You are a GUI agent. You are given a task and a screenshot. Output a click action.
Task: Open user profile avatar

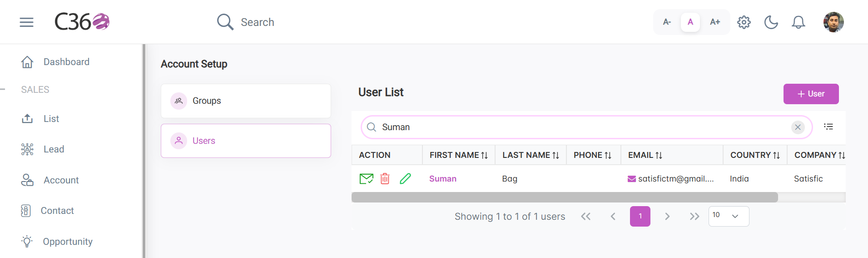tap(833, 22)
